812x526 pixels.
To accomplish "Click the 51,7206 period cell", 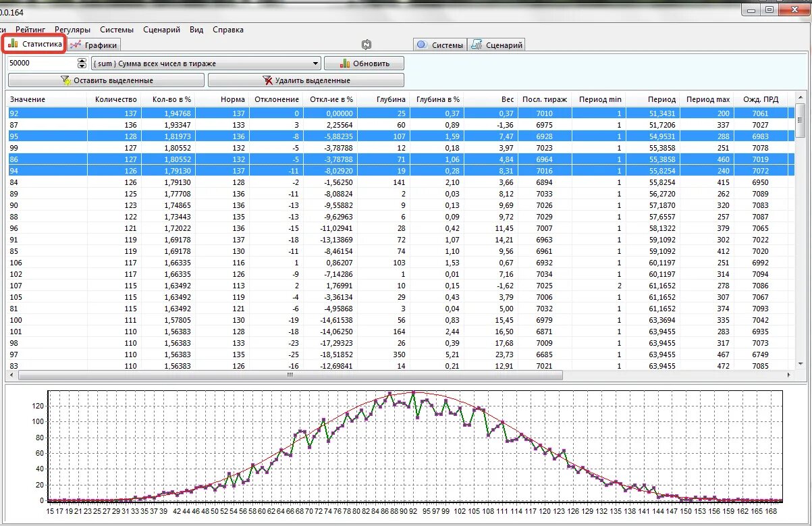I will pyautogui.click(x=653, y=125).
